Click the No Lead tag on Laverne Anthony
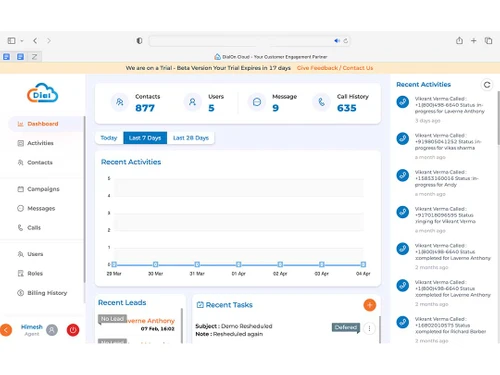This screenshot has width=500, height=375. pyautogui.click(x=112, y=319)
